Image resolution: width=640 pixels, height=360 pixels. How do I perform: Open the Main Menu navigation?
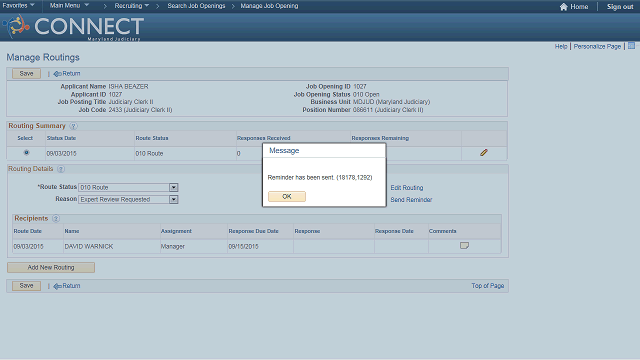click(x=69, y=6)
